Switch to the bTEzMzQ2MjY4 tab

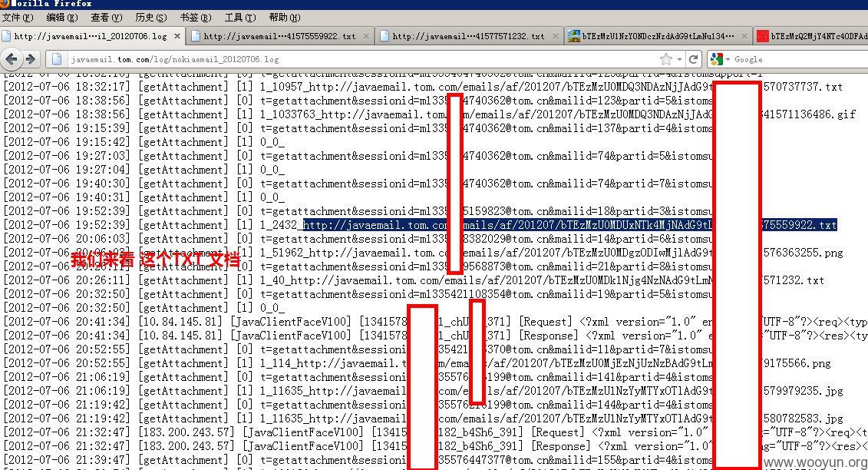(810, 36)
